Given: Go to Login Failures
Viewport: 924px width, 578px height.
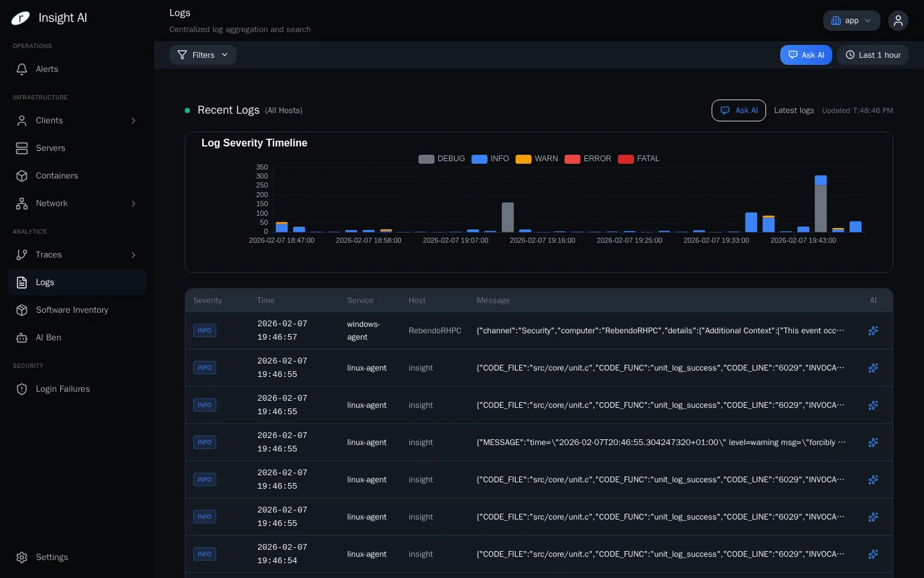Looking at the screenshot, I should point(77,389).
